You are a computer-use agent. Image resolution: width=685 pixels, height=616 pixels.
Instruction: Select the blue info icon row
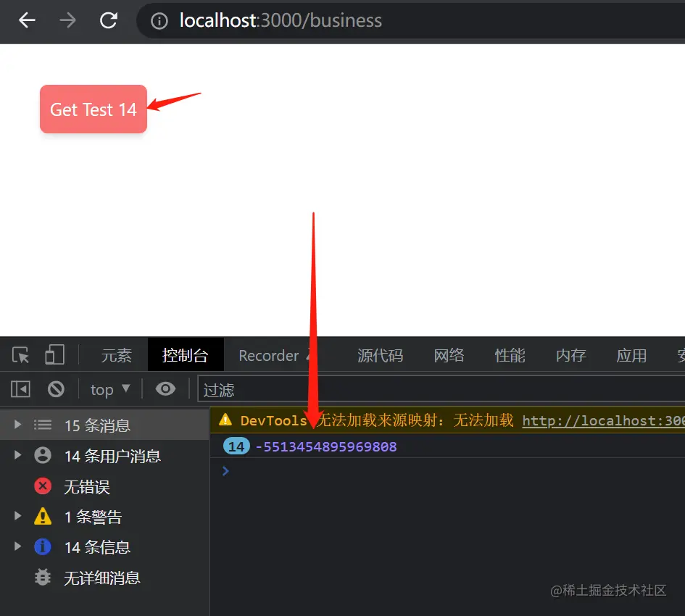click(x=43, y=546)
